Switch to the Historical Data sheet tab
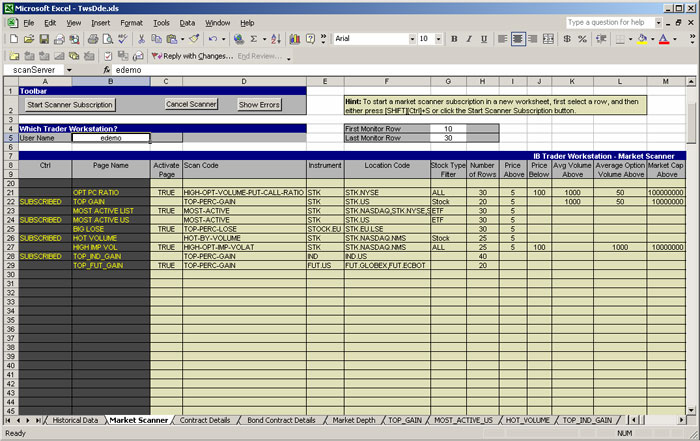Image resolution: width=700 pixels, height=441 pixels. (75, 420)
